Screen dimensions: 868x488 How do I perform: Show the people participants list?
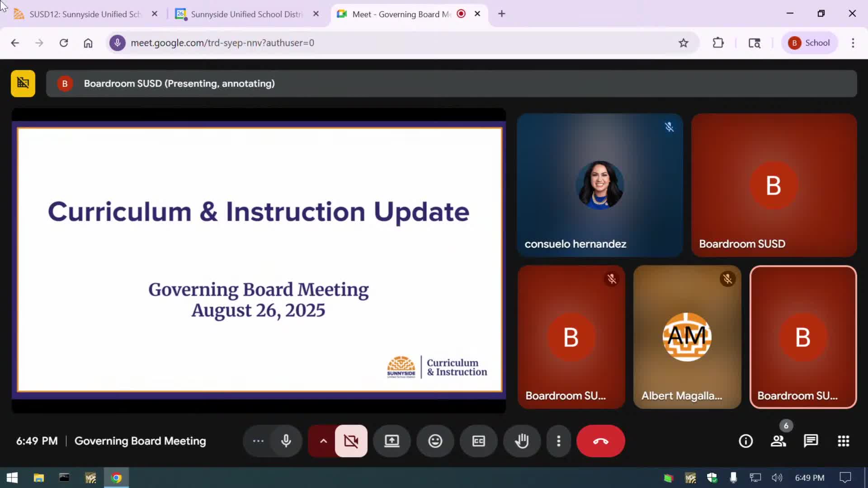click(778, 441)
